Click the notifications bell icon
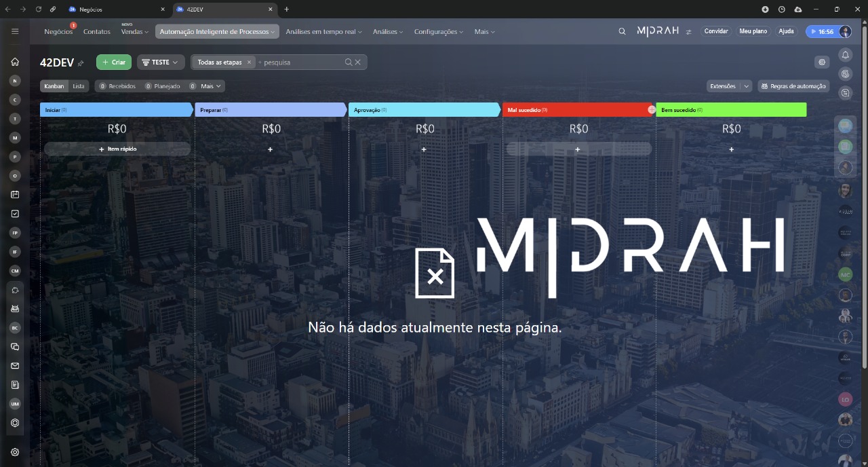The width and height of the screenshot is (868, 467). (x=845, y=54)
